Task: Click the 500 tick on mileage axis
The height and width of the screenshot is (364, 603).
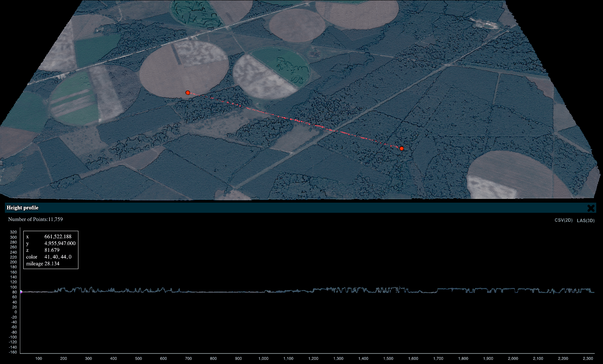Action: [138, 358]
